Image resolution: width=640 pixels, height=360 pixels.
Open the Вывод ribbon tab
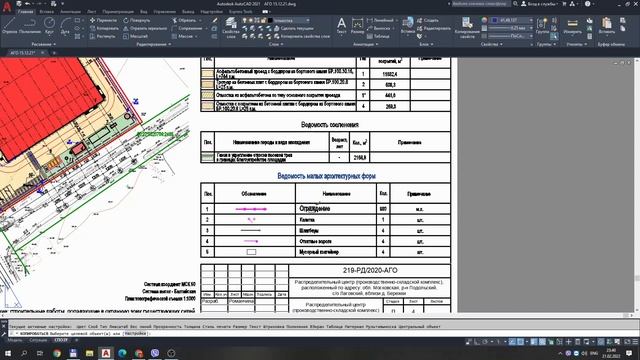coord(188,12)
